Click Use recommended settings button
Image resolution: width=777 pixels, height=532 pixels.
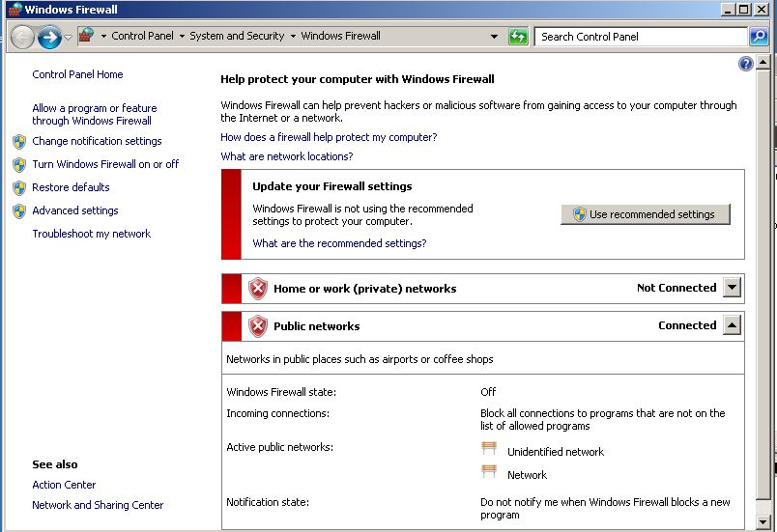click(646, 214)
